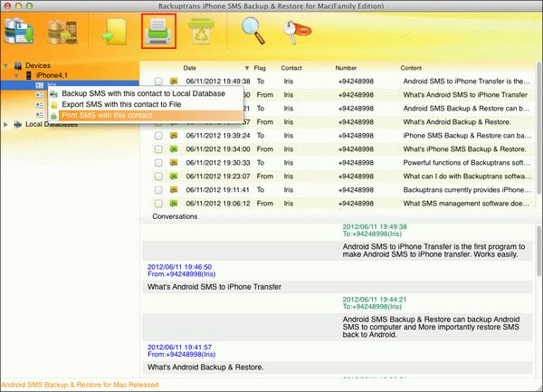
Task: Select the Devices tree node icon
Action: [18, 65]
